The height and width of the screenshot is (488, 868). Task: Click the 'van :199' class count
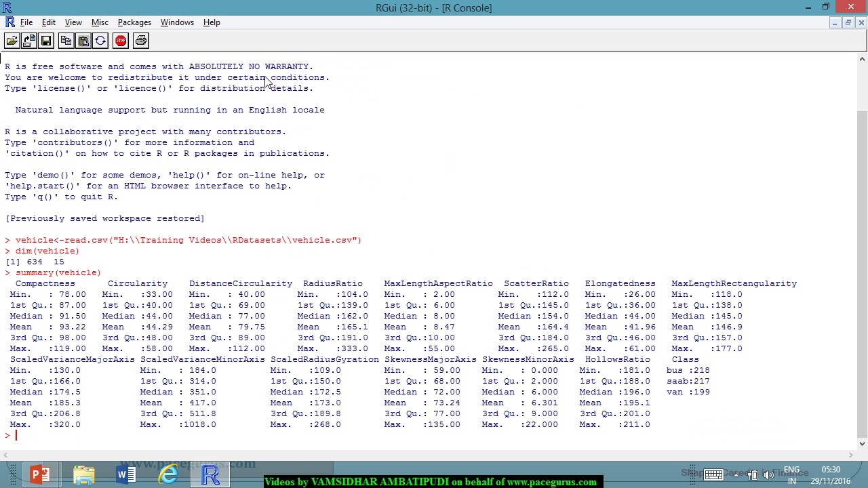tap(688, 392)
